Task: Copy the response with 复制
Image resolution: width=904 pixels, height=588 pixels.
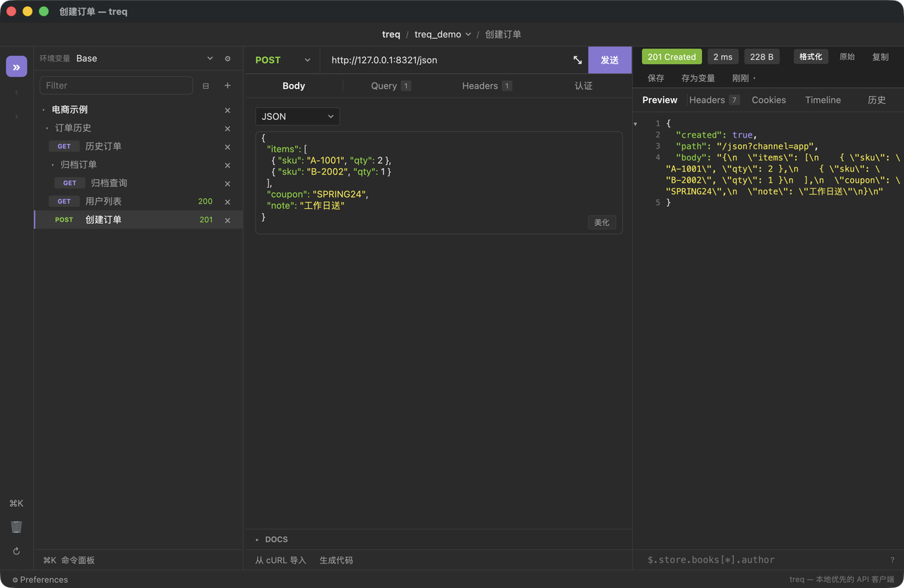Action: 881,57
